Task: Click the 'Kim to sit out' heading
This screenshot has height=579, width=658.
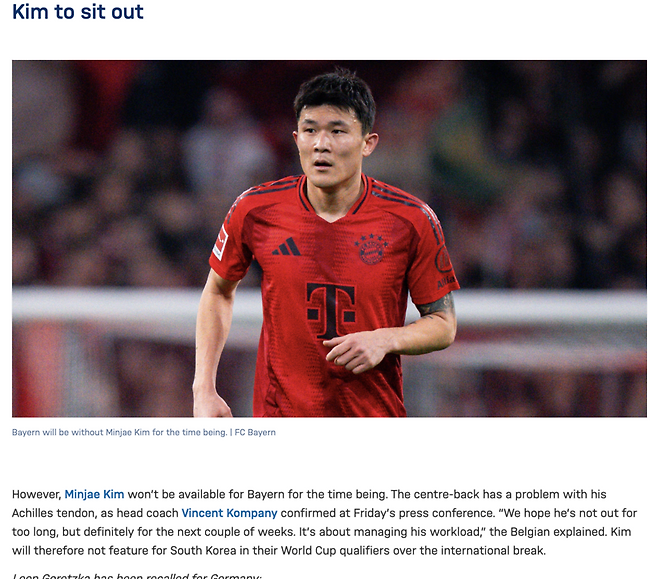Action: click(78, 11)
